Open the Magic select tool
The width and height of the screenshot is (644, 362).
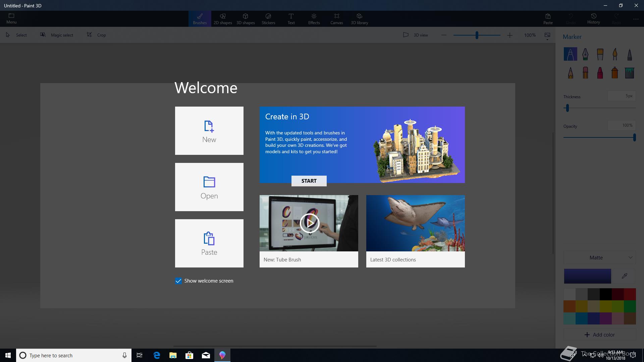pyautogui.click(x=56, y=35)
